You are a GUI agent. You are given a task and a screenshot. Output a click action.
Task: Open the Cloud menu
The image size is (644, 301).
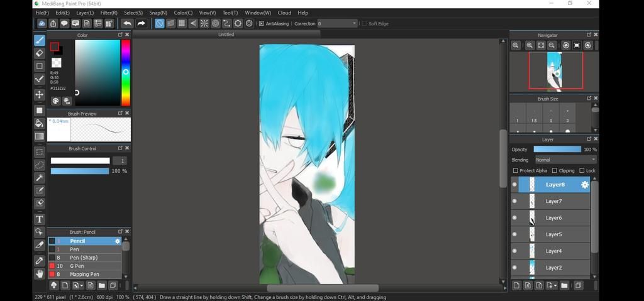tap(284, 13)
